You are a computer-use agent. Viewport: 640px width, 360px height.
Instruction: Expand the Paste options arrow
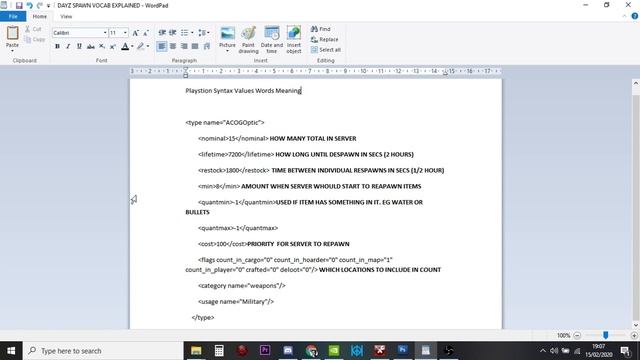coord(12,51)
